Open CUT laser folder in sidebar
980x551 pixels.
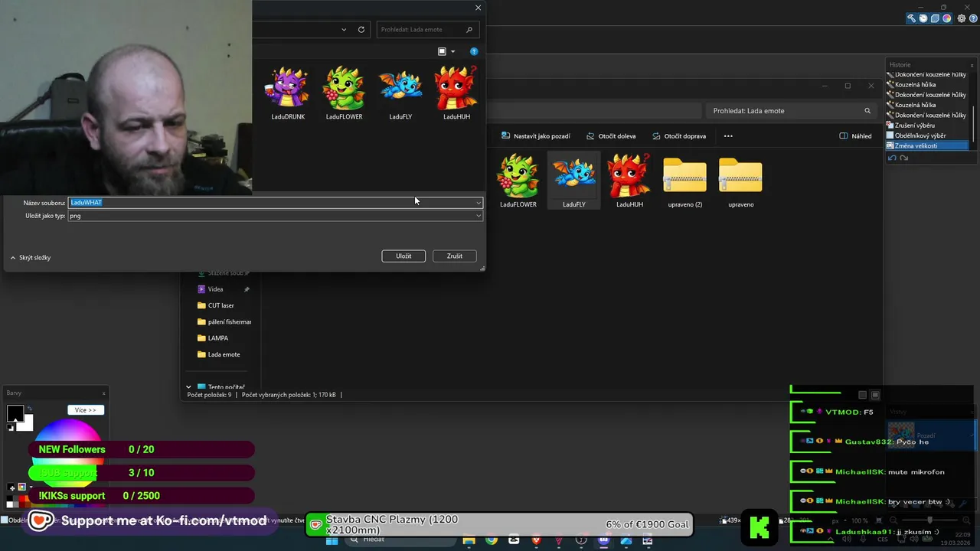(220, 305)
